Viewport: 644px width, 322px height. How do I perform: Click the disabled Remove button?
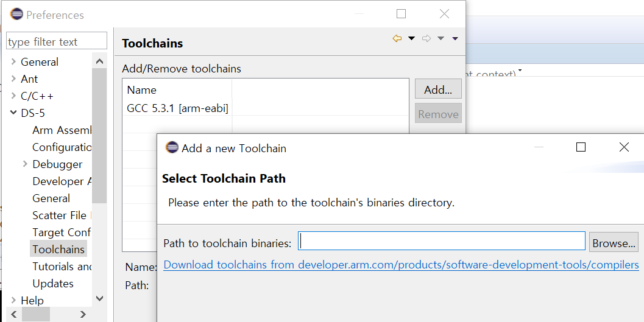coord(438,114)
